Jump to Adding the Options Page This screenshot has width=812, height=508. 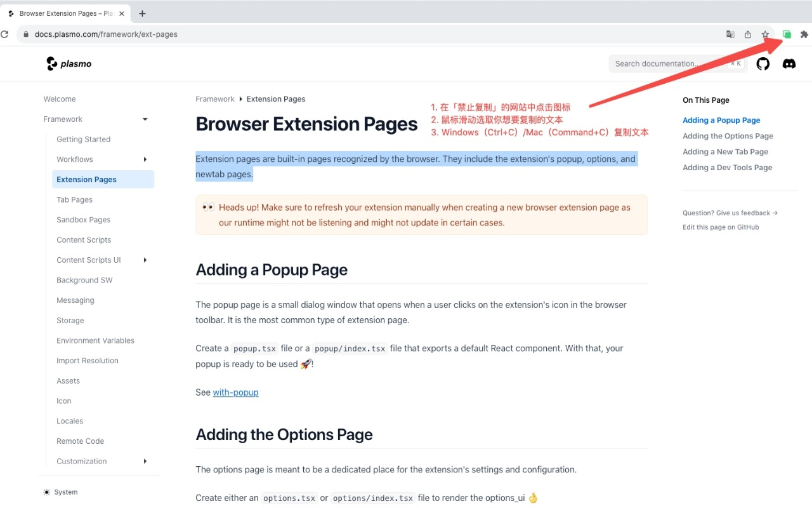click(x=728, y=136)
